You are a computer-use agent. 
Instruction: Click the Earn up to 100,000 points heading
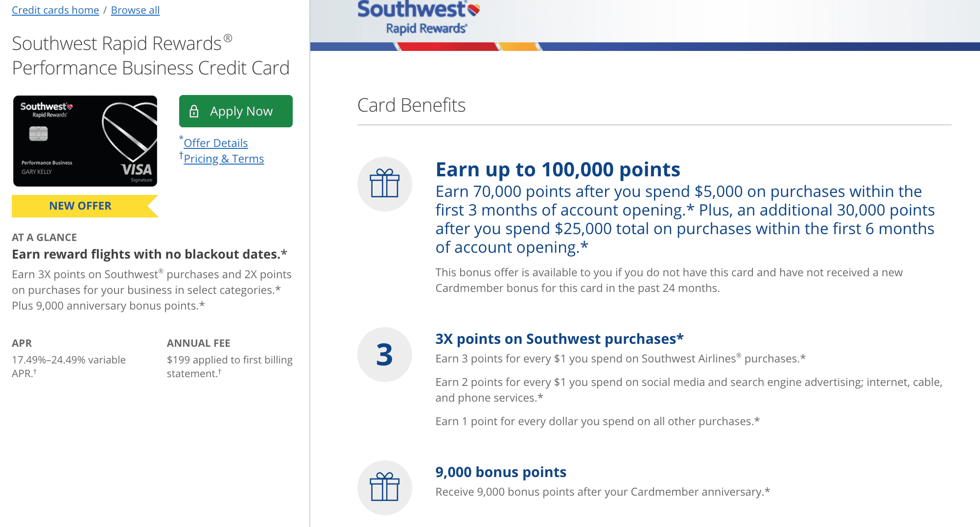click(558, 169)
